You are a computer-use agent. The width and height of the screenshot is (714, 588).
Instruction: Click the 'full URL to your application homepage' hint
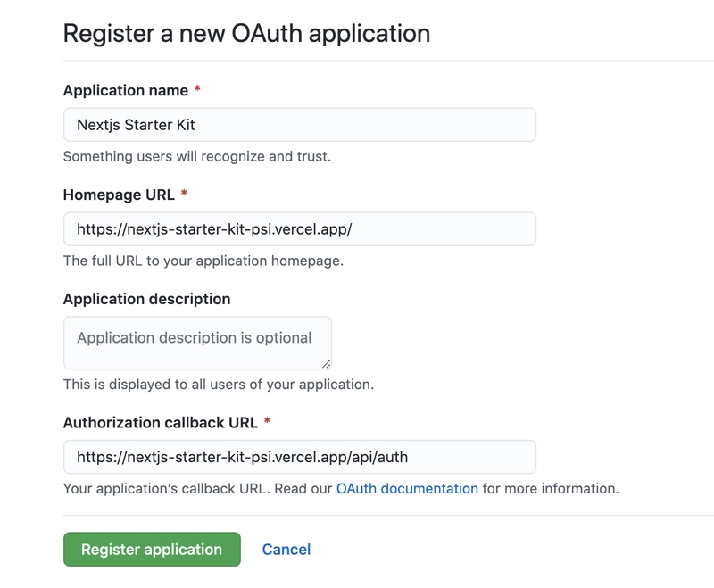pos(203,261)
